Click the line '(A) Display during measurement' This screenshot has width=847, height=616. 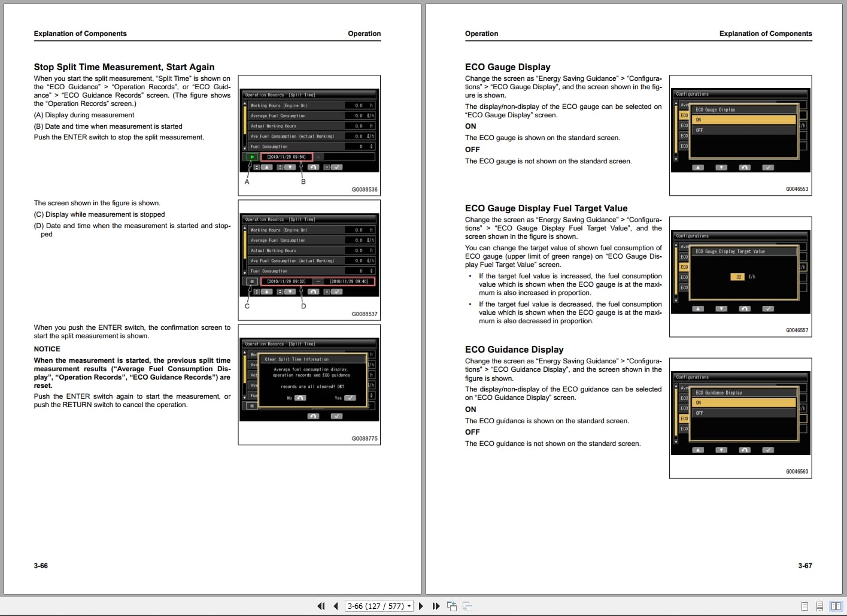(84, 115)
